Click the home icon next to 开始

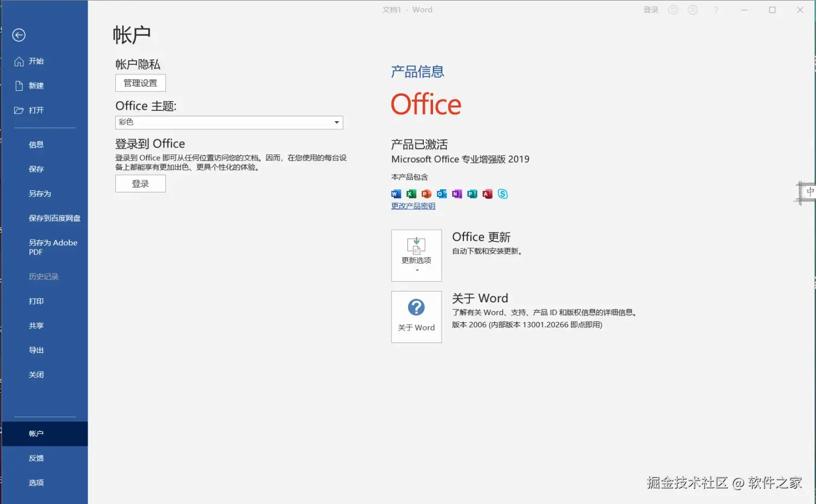point(19,61)
